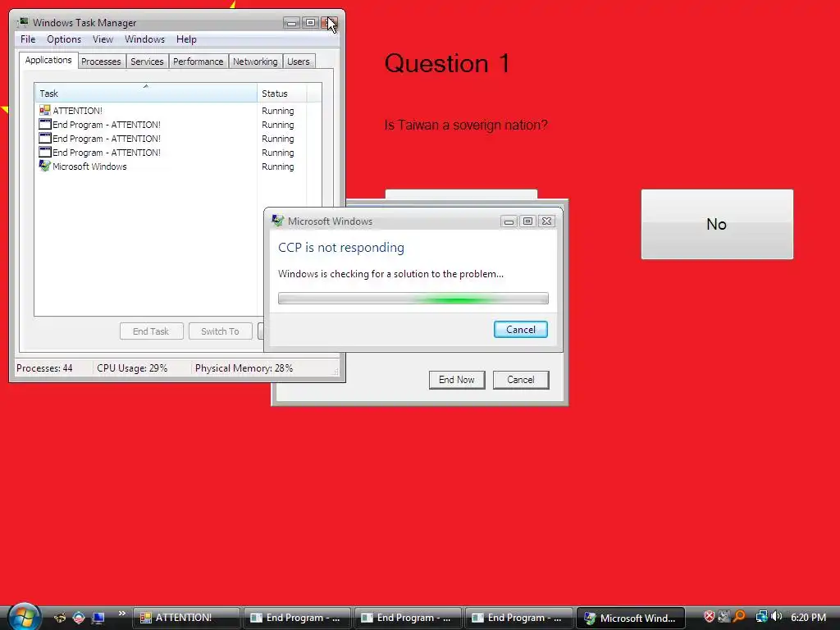Click the Processes: 44 status bar entry
840x630 pixels.
(44, 368)
